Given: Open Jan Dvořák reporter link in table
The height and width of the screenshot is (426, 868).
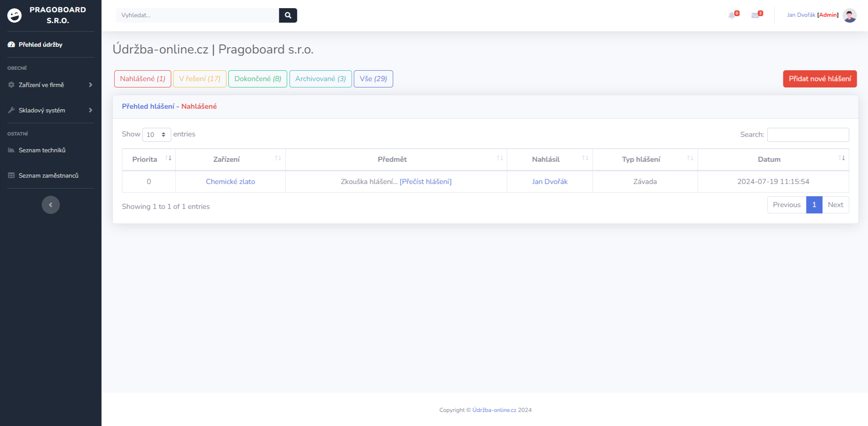Looking at the screenshot, I should (550, 182).
